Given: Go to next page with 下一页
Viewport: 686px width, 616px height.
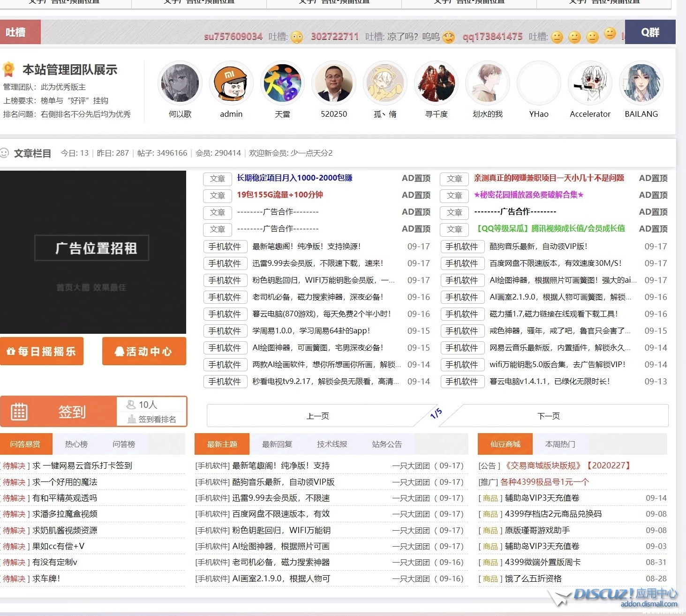Looking at the screenshot, I should [x=548, y=416].
